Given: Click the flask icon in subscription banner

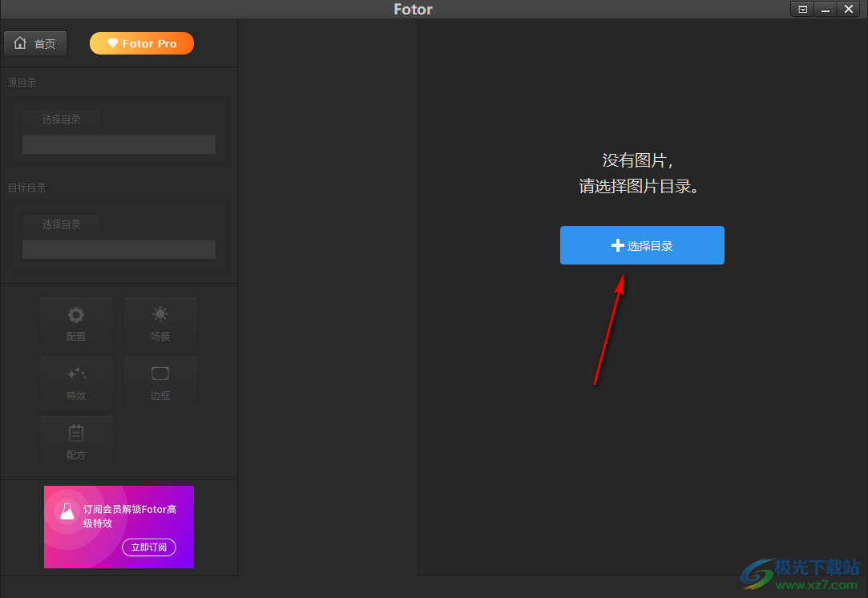Looking at the screenshot, I should tap(67, 511).
